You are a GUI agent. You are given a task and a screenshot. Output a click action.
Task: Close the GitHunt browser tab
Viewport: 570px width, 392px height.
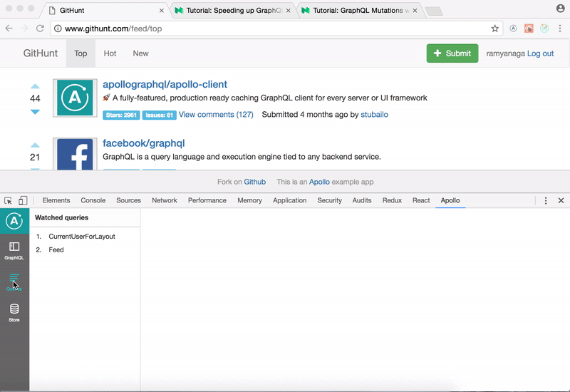coord(162,11)
